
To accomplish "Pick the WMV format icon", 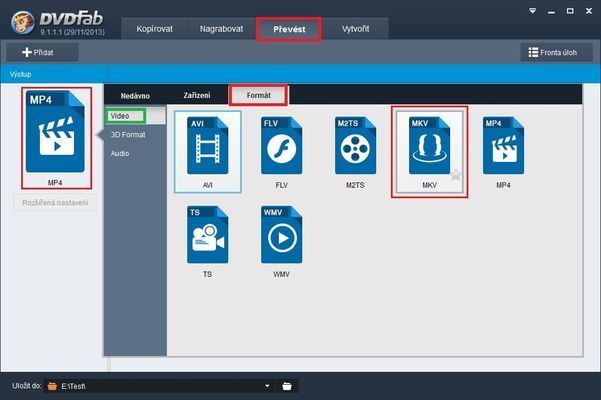I will [x=281, y=234].
